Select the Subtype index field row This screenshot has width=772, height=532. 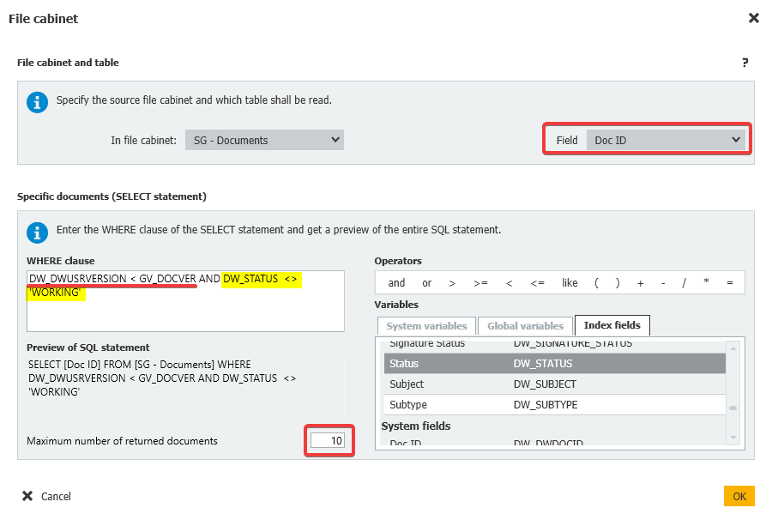554,405
